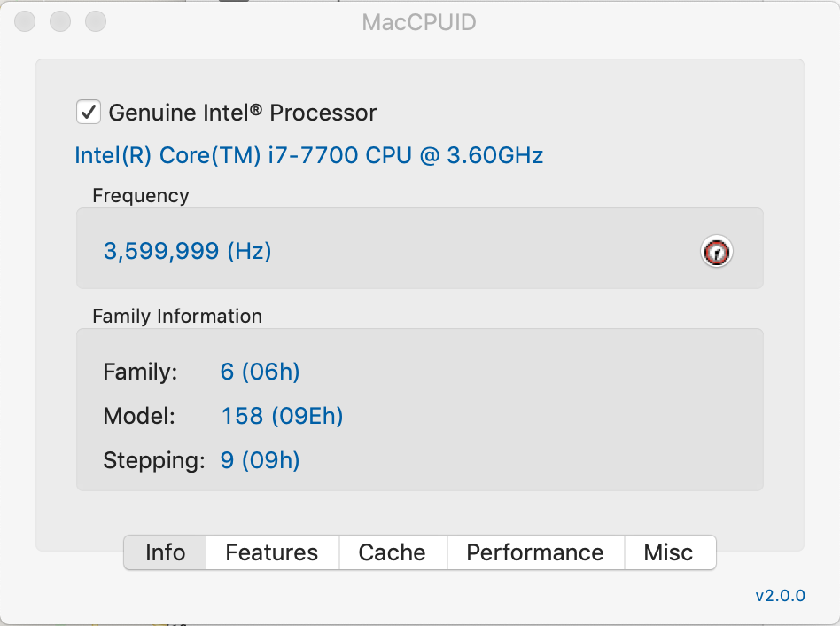Screen dimensions: 840x626
Task: Go to the Misc tab
Action: point(669,552)
